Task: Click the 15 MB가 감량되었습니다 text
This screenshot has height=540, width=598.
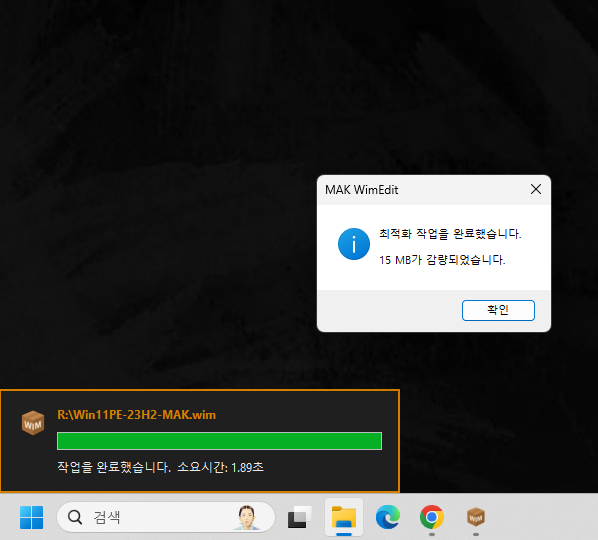Action: coord(442,260)
